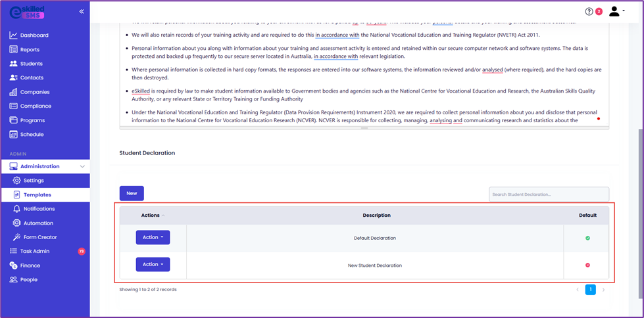Open Schedule section

tap(32, 134)
